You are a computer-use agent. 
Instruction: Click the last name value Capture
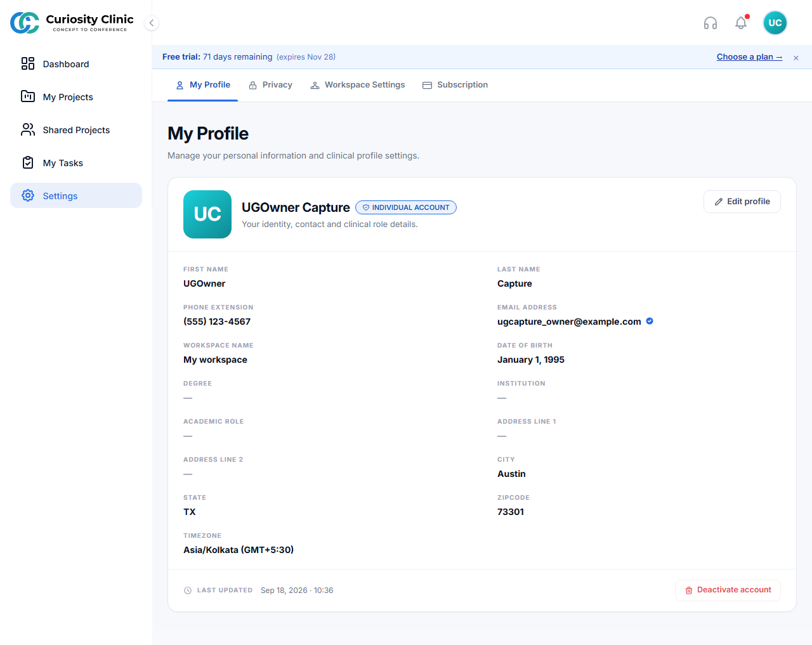pos(514,283)
